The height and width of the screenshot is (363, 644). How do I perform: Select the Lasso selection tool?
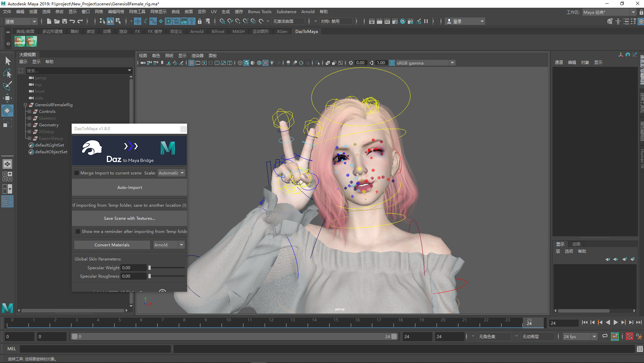[x=7, y=73]
